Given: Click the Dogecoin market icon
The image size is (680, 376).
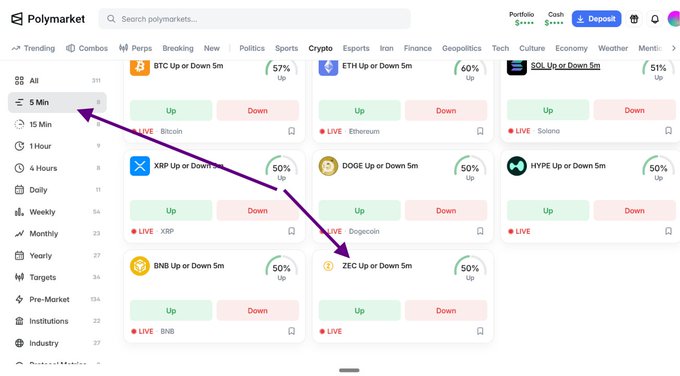Looking at the screenshot, I should tap(328, 166).
